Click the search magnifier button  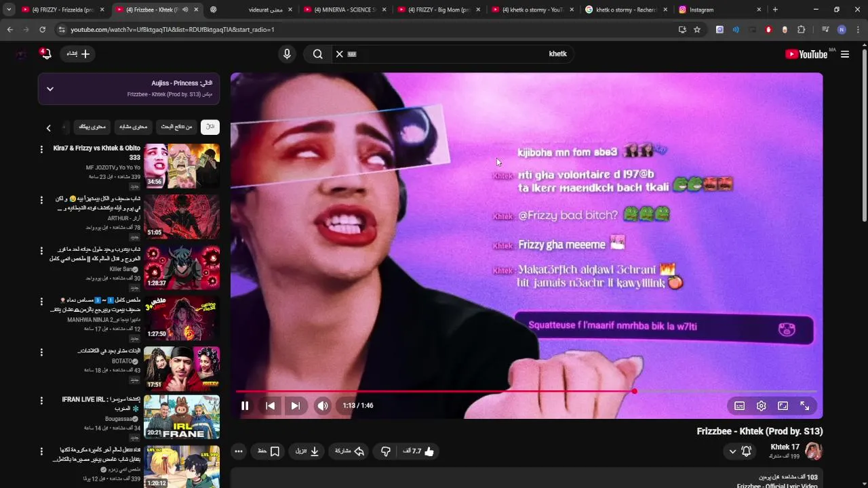coord(317,54)
